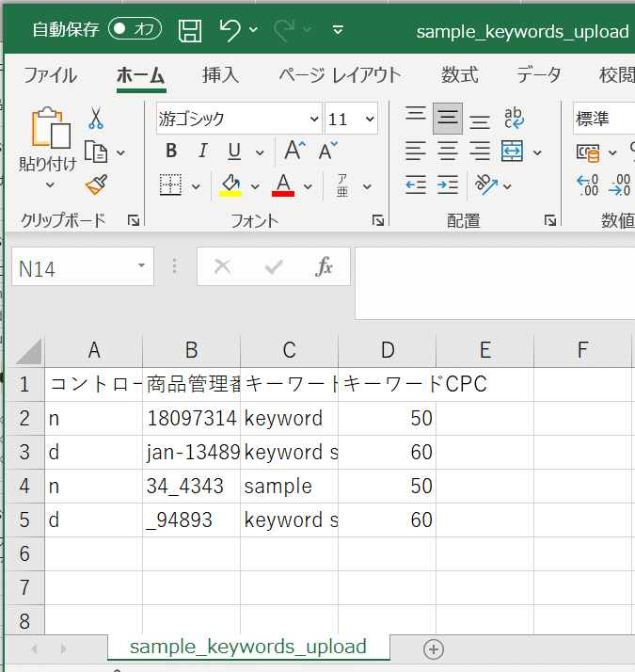Click Increase Decimal icon

(x=587, y=185)
